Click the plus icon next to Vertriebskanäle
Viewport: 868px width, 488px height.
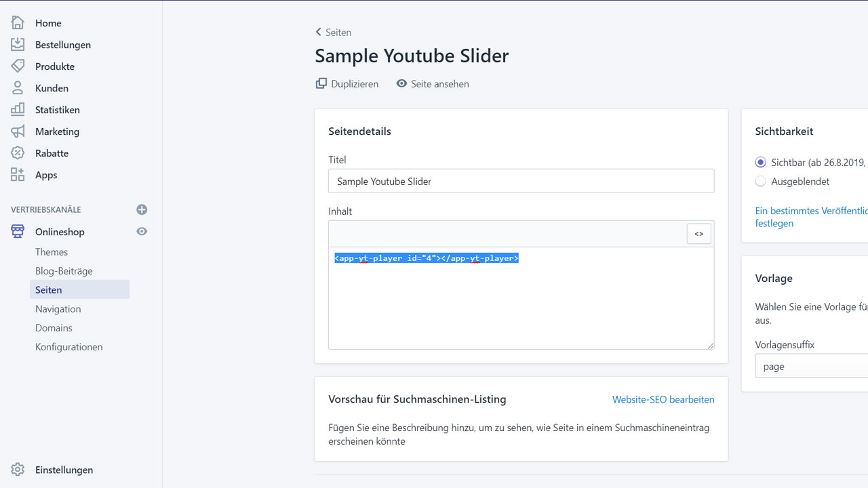(x=142, y=209)
